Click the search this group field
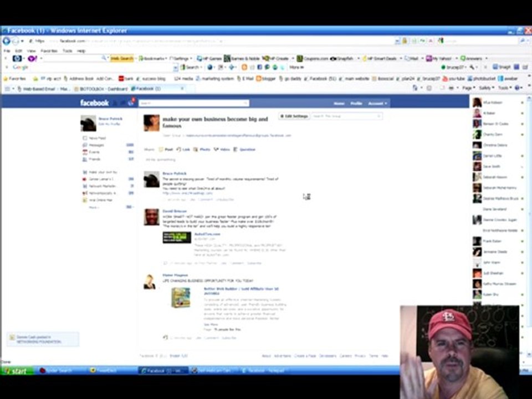 [x=346, y=116]
